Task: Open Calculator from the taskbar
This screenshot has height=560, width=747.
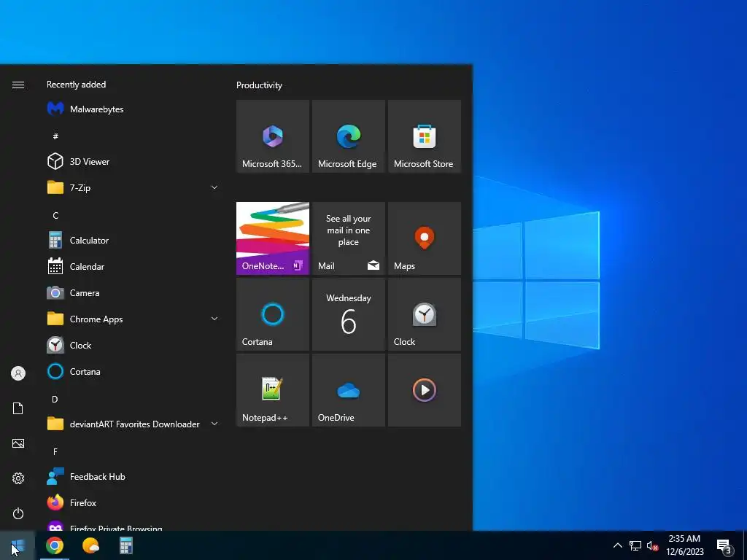Action: [x=126, y=545]
